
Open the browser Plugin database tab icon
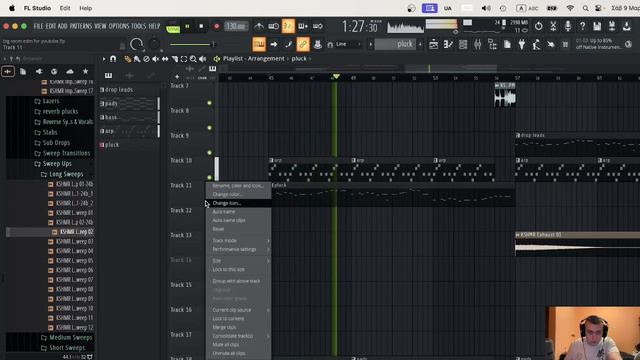39,71
